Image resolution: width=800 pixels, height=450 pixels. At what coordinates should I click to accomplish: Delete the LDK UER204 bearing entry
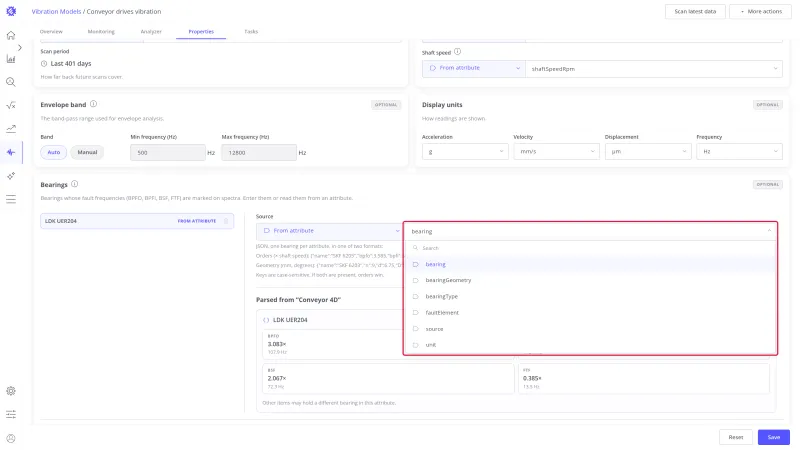226,221
